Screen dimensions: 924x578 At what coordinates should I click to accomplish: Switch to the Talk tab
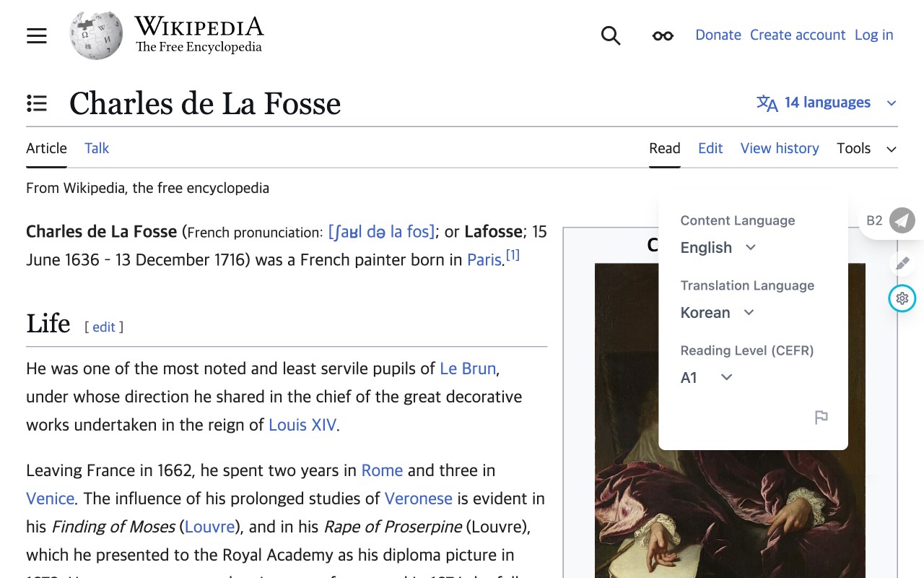click(97, 148)
